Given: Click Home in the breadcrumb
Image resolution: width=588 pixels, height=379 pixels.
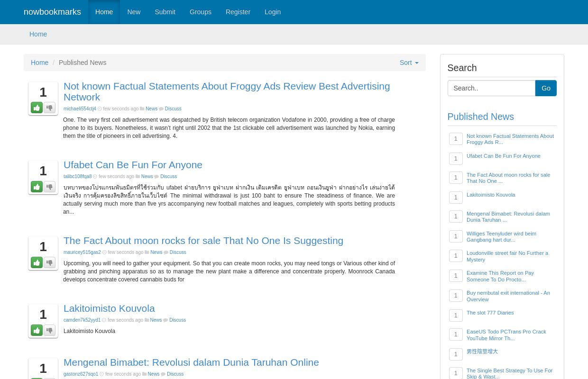Looking at the screenshot, I should coord(40,63).
